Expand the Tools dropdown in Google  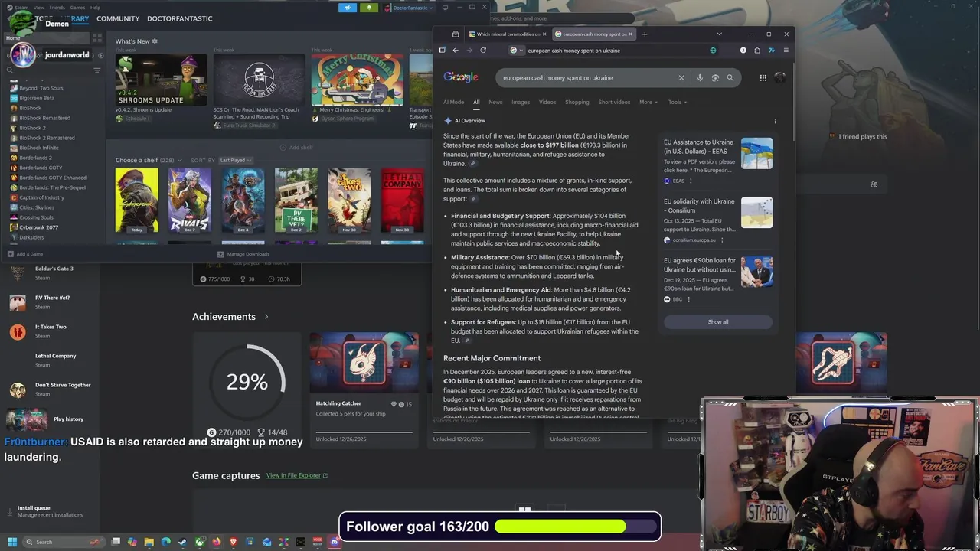pos(677,102)
